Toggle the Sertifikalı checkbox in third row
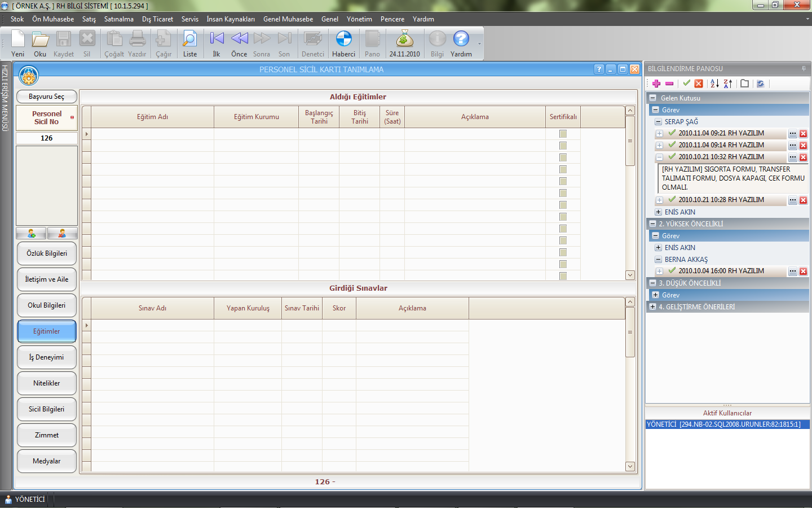The height and width of the screenshot is (508, 812). pyautogui.click(x=563, y=157)
